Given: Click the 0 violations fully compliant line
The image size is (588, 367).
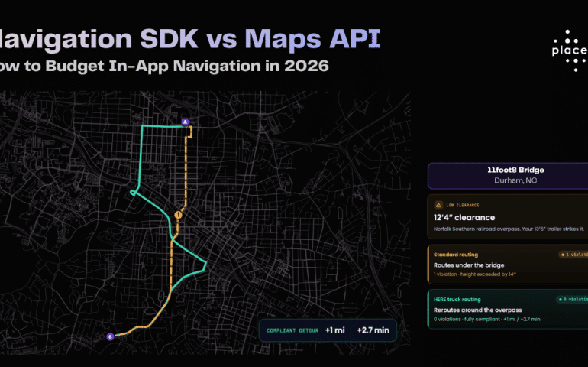Looking at the screenshot, I should coord(486,320).
